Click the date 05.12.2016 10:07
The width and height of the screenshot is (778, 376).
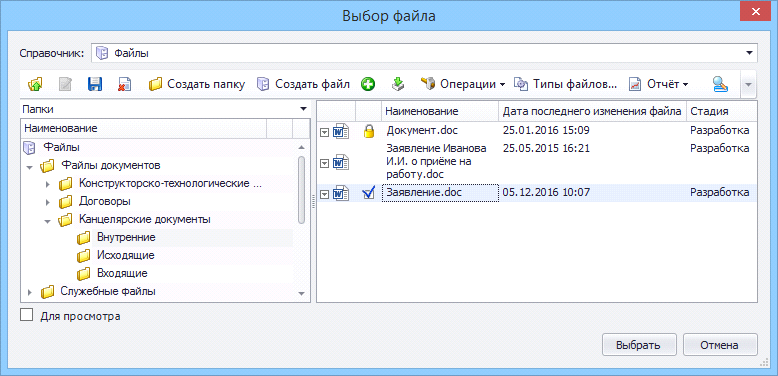tap(546, 192)
